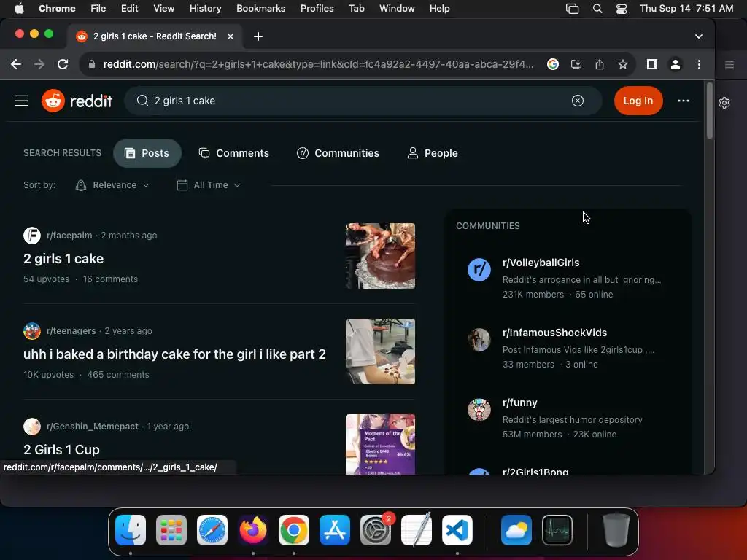Open Visual Studio Code from the Dock
The width and height of the screenshot is (747, 560).
click(x=457, y=530)
